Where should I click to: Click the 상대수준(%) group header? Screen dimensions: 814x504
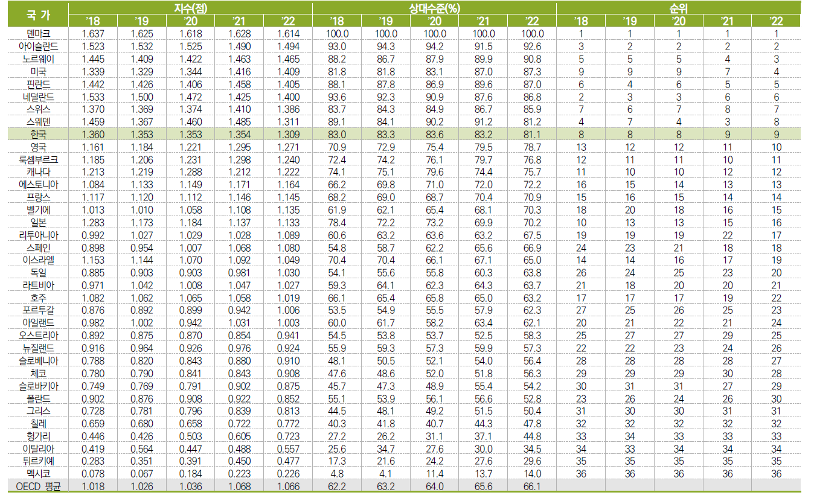434,8
